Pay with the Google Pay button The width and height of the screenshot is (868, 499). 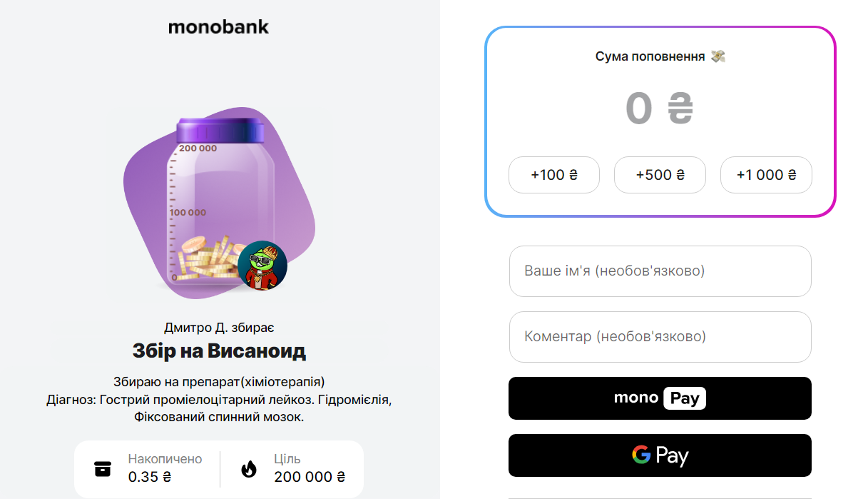(660, 455)
